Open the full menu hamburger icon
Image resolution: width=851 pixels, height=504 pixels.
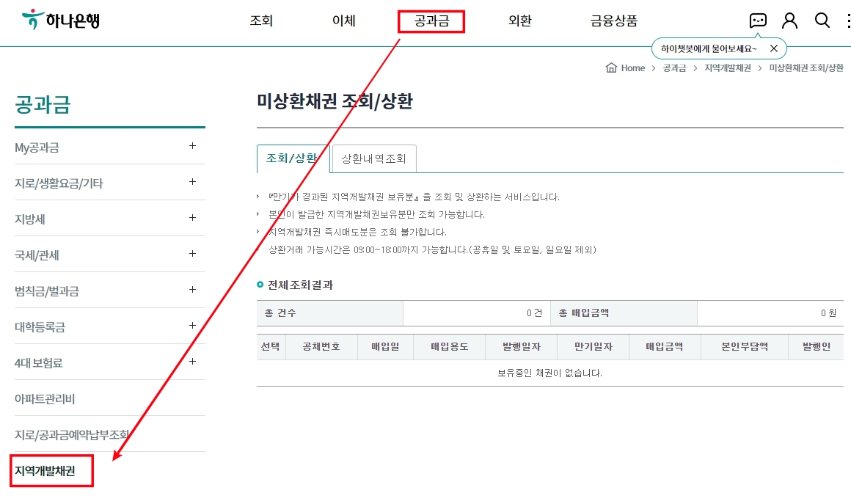click(x=849, y=21)
